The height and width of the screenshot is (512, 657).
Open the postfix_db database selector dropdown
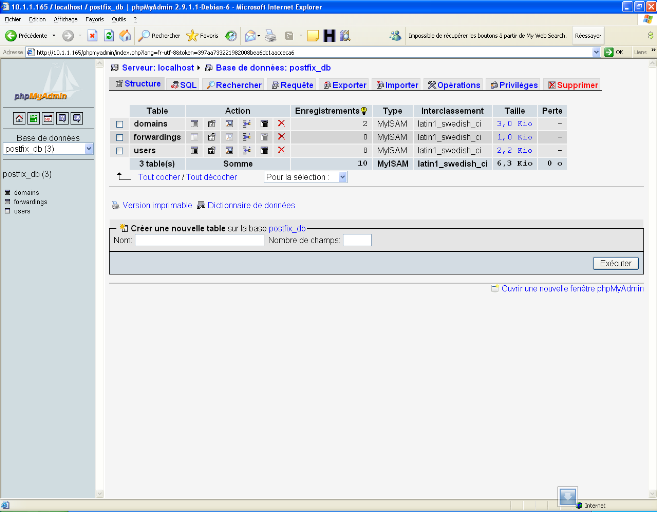click(48, 149)
